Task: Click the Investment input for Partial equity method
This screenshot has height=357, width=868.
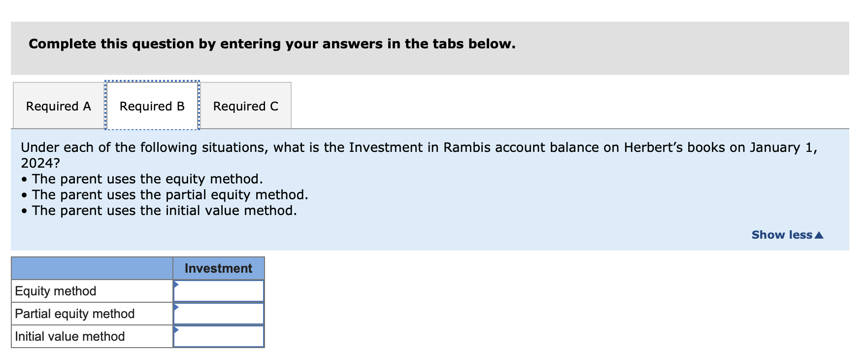Action: point(219,313)
